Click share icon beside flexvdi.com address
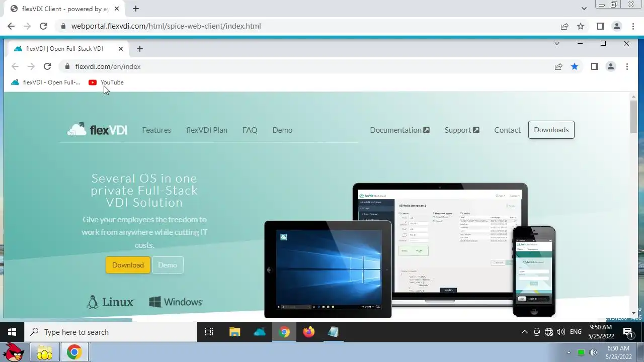The height and width of the screenshot is (362, 644). click(558, 66)
